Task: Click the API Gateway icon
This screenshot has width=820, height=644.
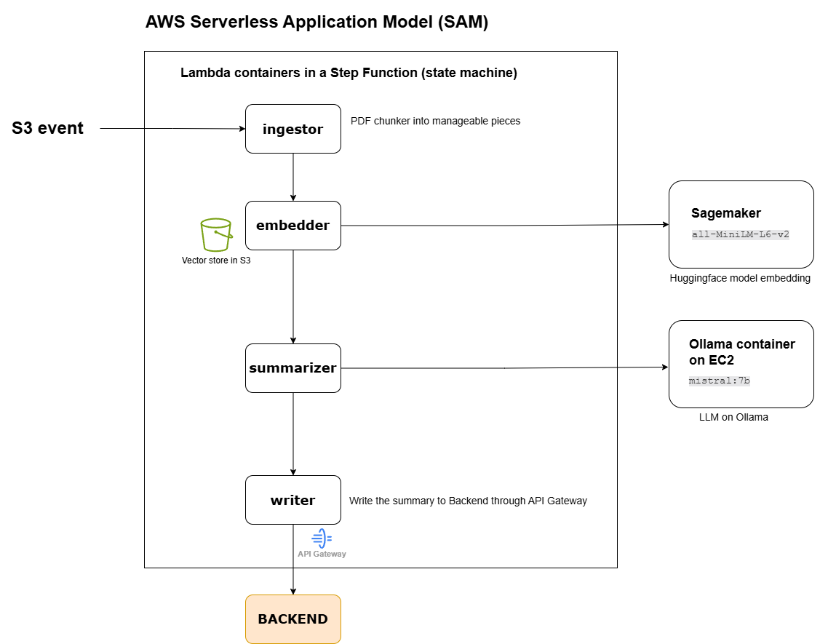Action: pos(322,538)
